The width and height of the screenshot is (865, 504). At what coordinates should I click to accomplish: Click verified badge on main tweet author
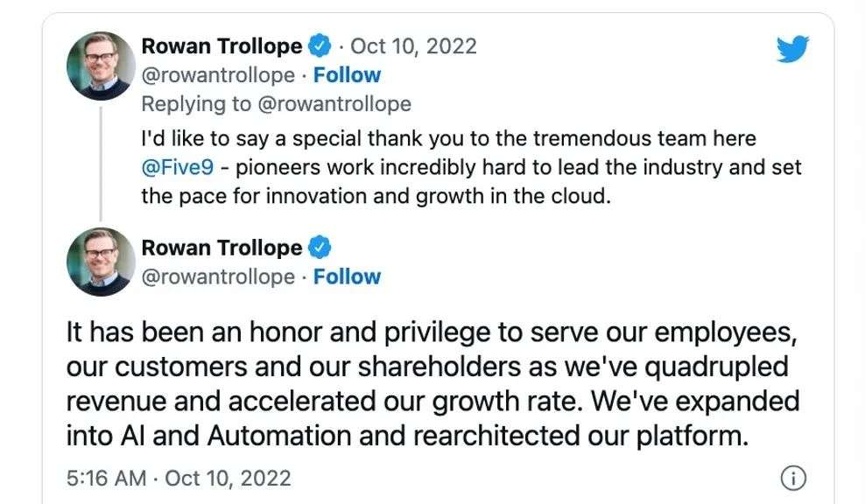point(320,248)
